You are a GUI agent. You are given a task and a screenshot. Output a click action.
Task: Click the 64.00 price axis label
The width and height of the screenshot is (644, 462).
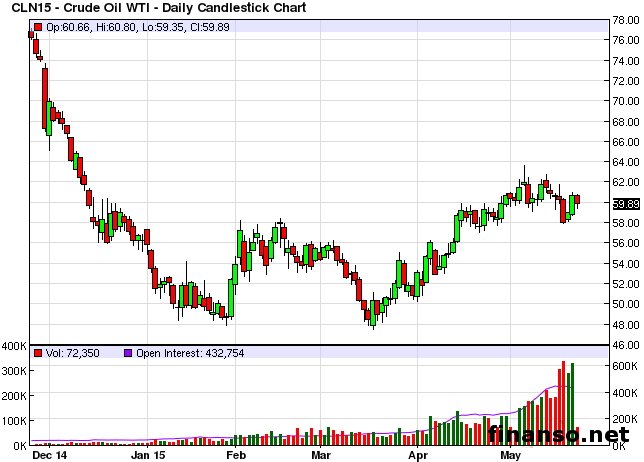(626, 162)
